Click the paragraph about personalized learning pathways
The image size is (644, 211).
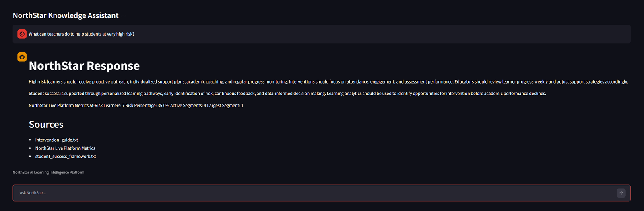click(x=287, y=94)
